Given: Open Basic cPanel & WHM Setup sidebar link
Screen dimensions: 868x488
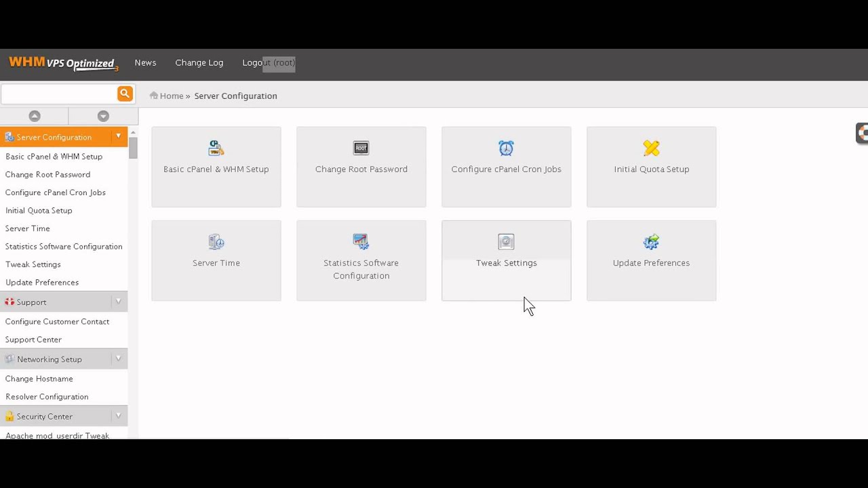Looking at the screenshot, I should click(54, 157).
